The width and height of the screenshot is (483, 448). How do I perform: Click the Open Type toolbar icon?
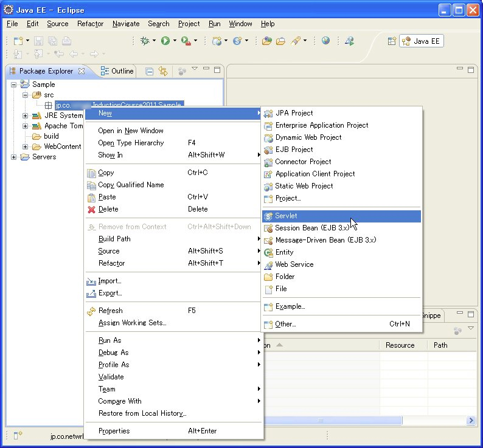267,41
